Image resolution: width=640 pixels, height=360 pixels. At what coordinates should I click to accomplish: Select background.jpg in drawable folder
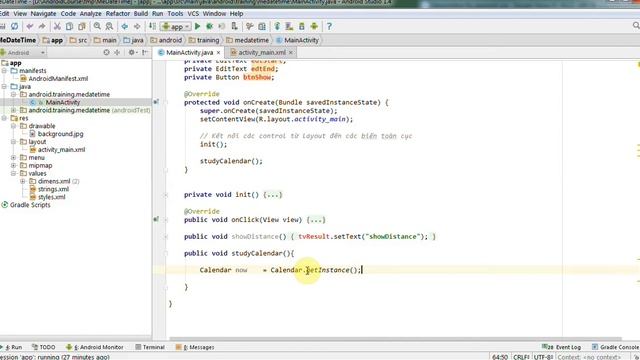(56, 134)
